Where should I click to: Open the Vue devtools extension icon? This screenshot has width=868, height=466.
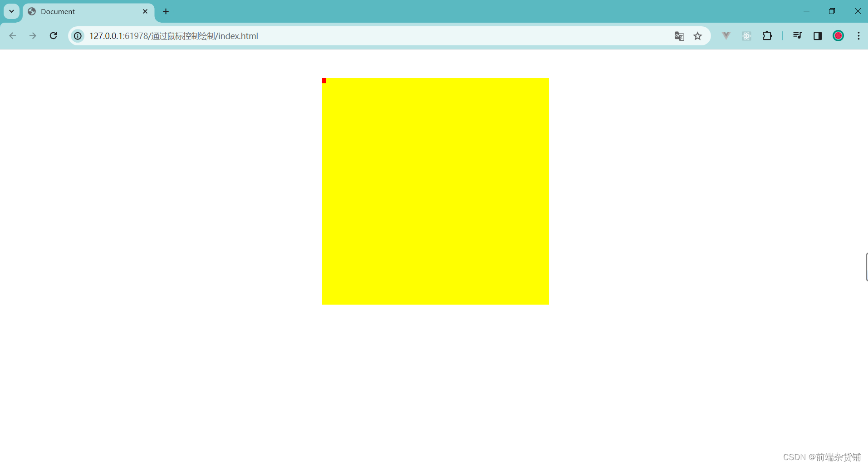pos(726,36)
